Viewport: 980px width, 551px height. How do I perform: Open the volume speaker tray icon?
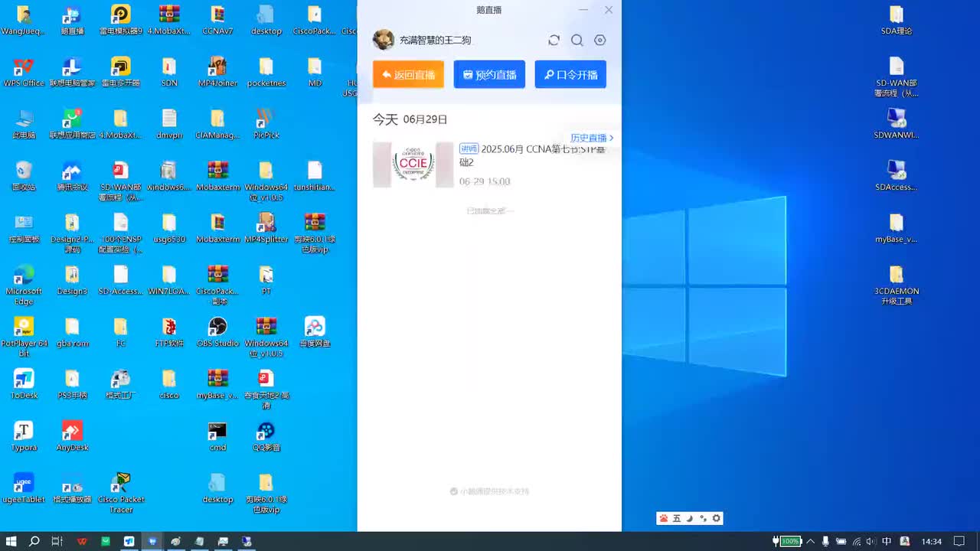click(x=871, y=541)
